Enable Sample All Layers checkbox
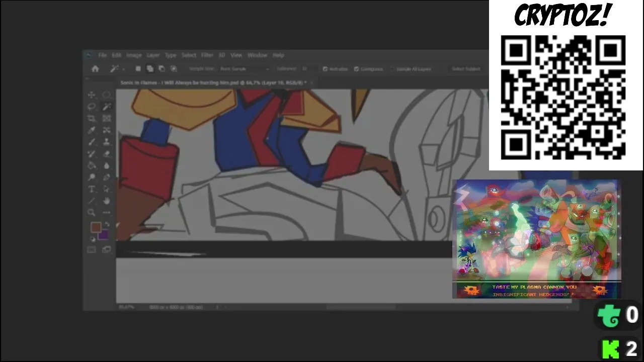Viewport: 644px width, 362px height. tap(392, 69)
